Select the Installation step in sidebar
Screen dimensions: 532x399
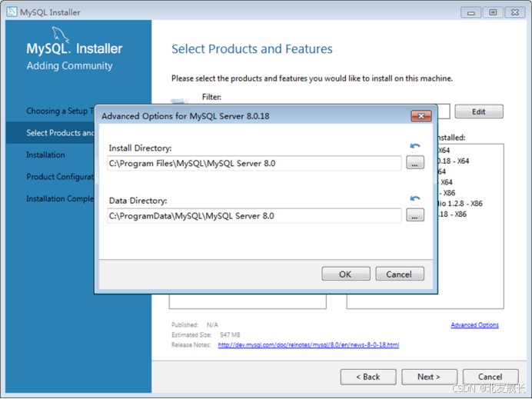coord(46,155)
